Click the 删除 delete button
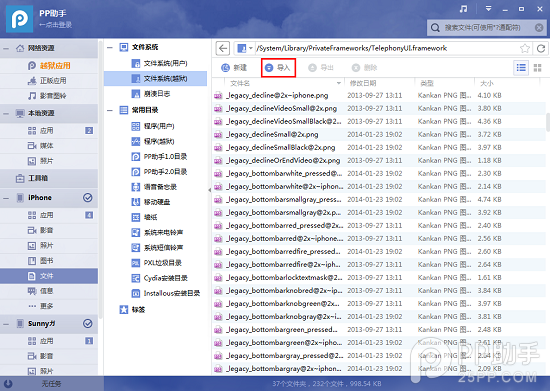Image resolution: width=550 pixels, height=391 pixels. 365,68
